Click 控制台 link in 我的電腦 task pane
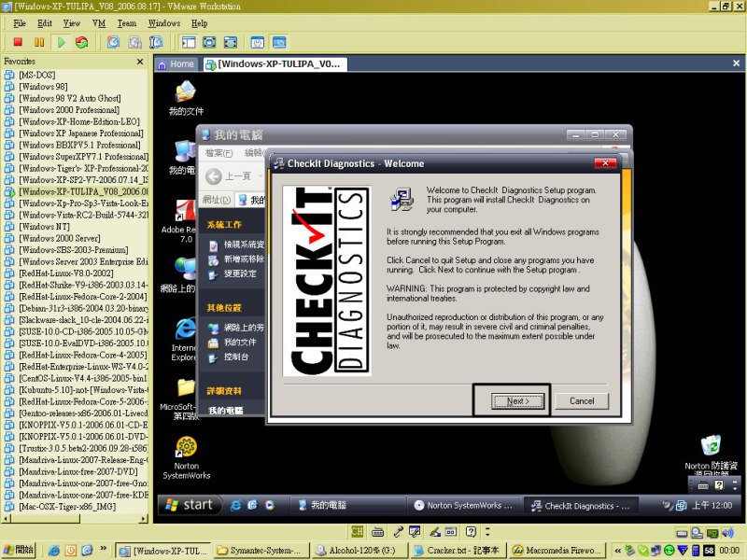Viewport: 747px width, 560px height. click(x=229, y=357)
